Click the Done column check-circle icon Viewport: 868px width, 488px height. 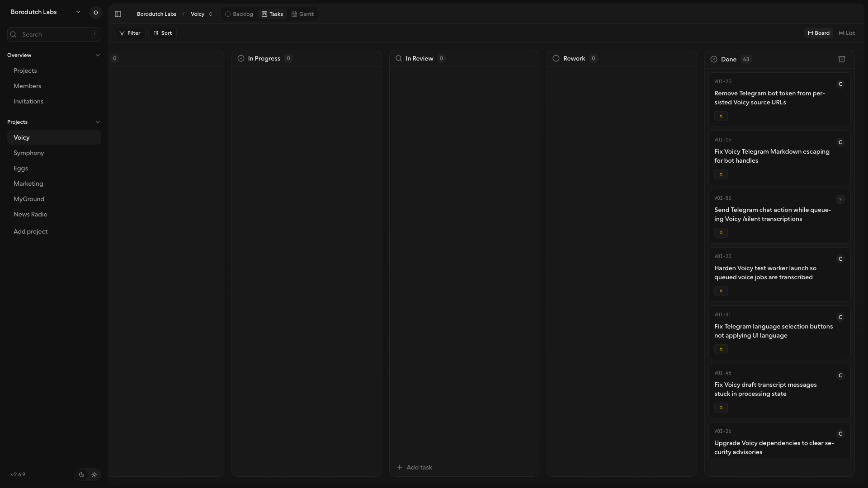714,59
